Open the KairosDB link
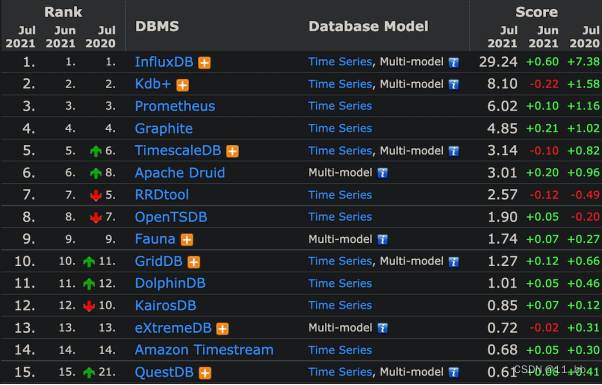The width and height of the screenshot is (602, 385). point(165,306)
